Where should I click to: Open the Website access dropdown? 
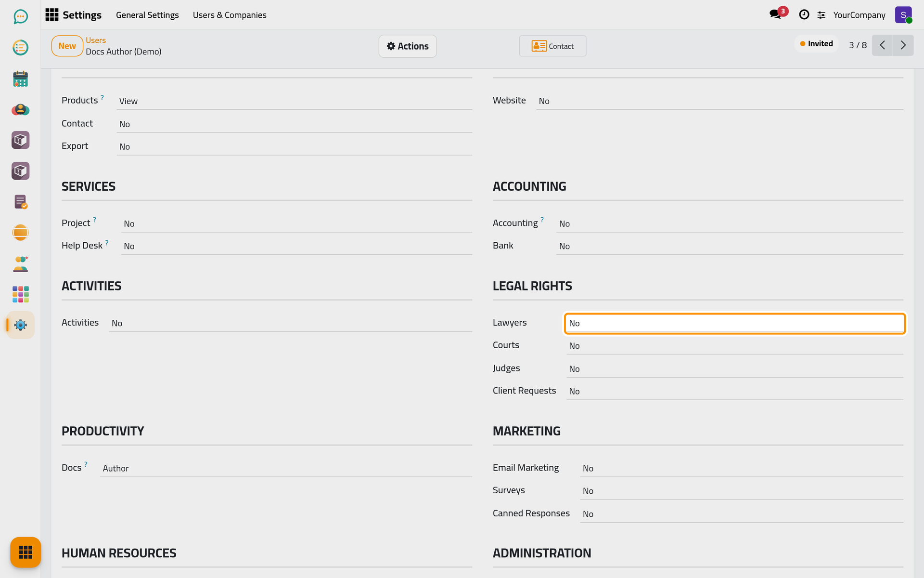[x=719, y=101]
